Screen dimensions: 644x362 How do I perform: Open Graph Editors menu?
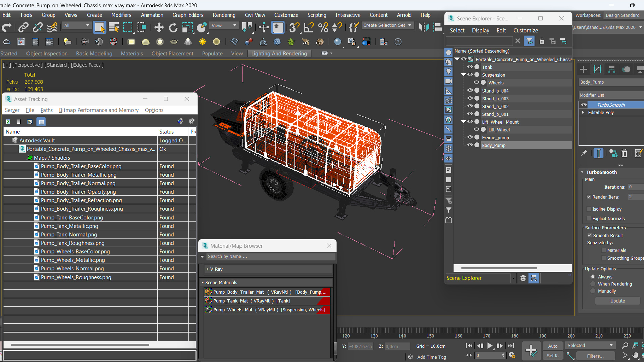point(188,15)
